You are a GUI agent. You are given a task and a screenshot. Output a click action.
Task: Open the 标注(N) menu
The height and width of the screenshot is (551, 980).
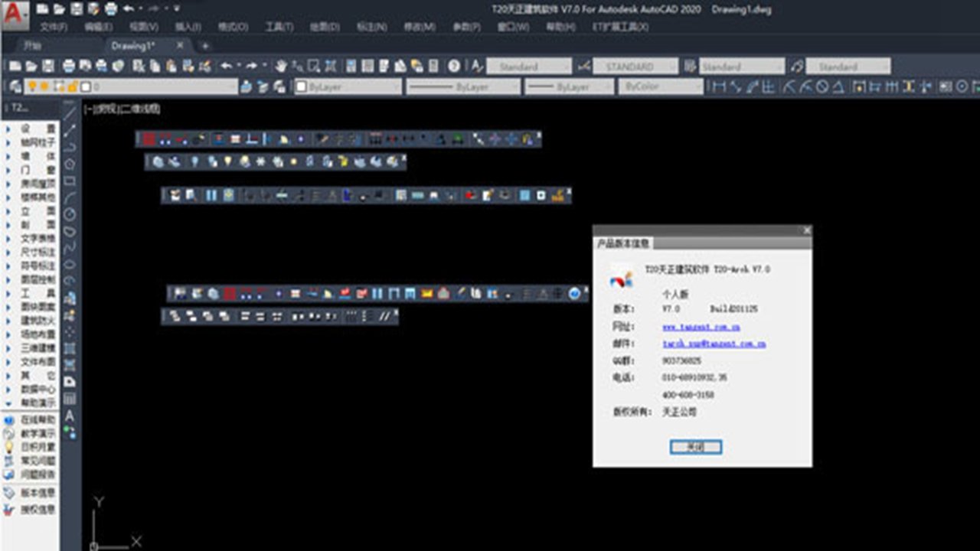[x=372, y=27]
